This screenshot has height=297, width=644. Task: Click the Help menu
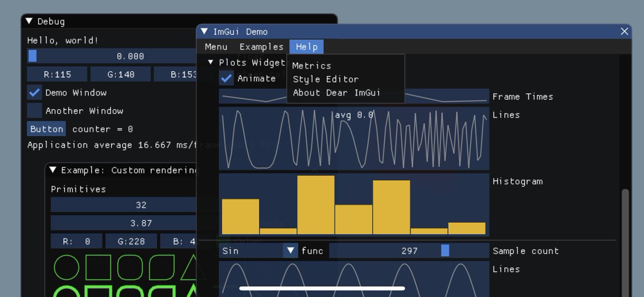click(306, 47)
